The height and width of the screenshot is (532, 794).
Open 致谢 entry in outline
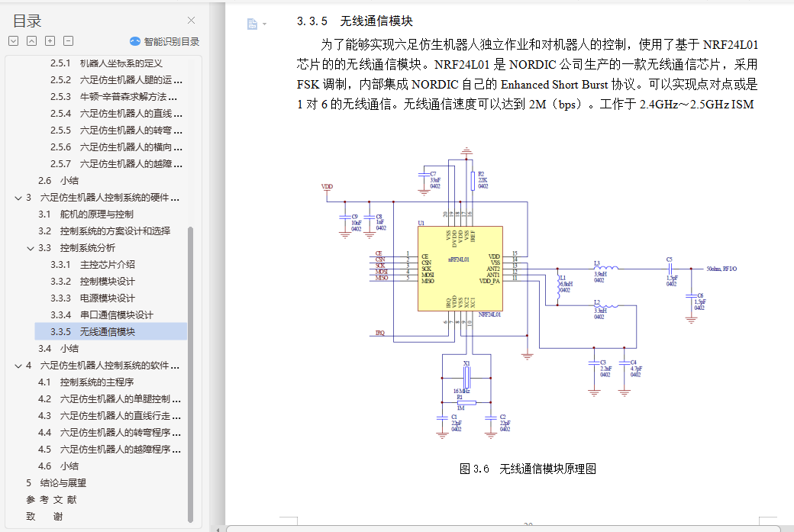point(44,516)
